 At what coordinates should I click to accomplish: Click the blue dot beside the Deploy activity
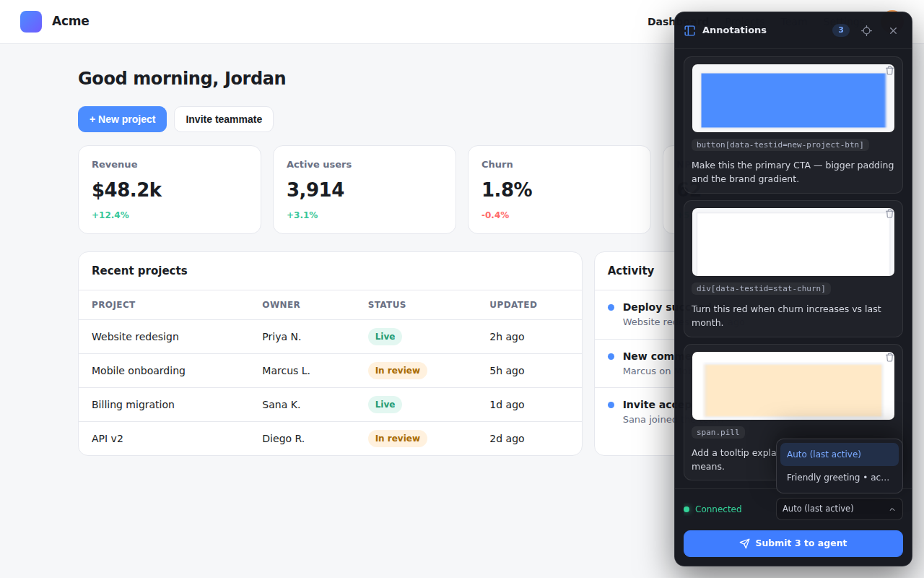click(611, 308)
